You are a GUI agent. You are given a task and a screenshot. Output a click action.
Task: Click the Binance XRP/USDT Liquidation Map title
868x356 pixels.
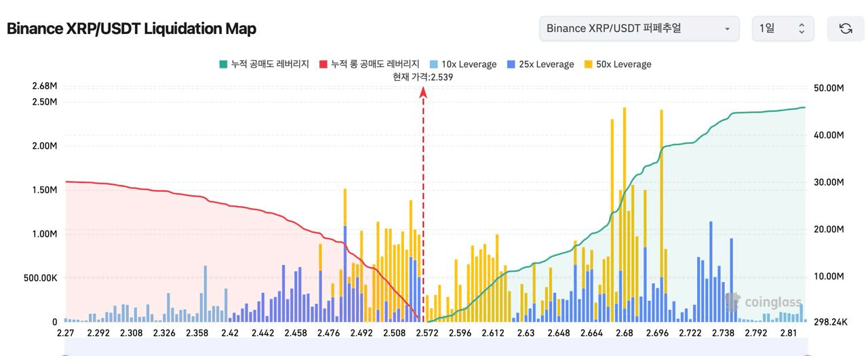click(131, 28)
